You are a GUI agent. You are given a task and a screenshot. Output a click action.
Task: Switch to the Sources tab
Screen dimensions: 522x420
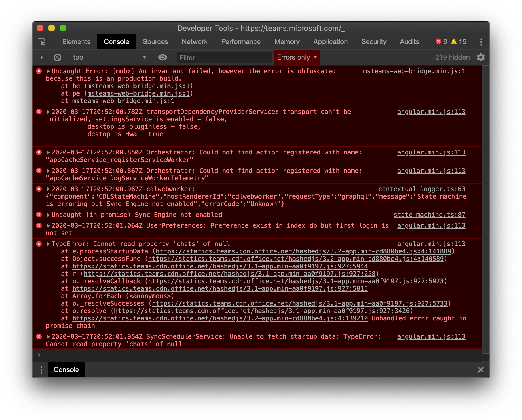coord(155,42)
